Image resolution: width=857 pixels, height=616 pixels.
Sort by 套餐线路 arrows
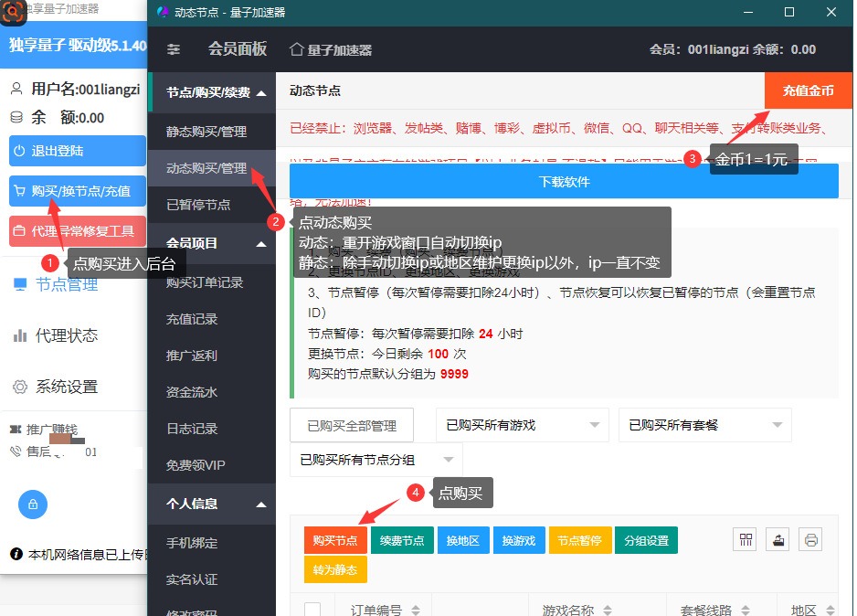[746, 611]
